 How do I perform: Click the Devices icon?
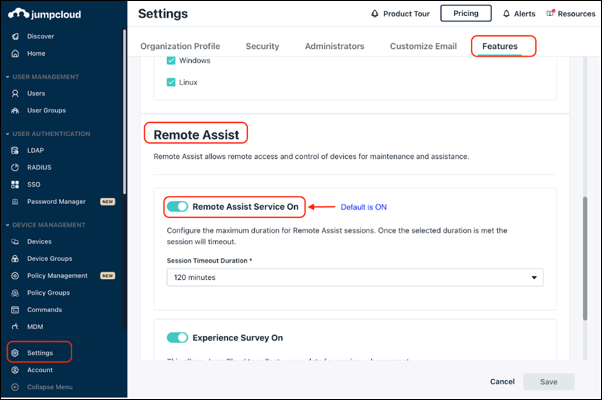(15, 241)
